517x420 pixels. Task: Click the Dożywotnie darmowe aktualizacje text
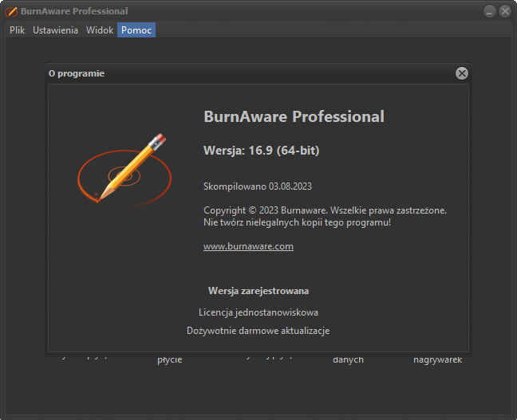pos(258,331)
